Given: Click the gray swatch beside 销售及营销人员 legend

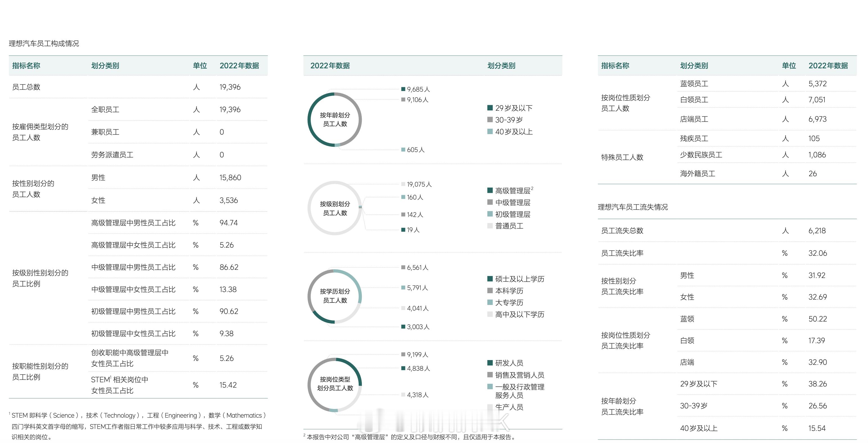Looking at the screenshot, I should click(490, 375).
